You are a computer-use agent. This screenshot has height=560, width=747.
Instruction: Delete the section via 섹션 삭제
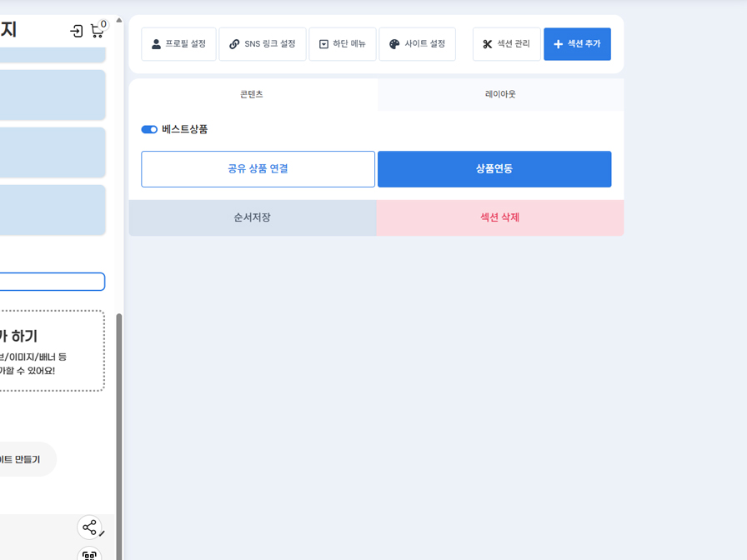(x=499, y=217)
